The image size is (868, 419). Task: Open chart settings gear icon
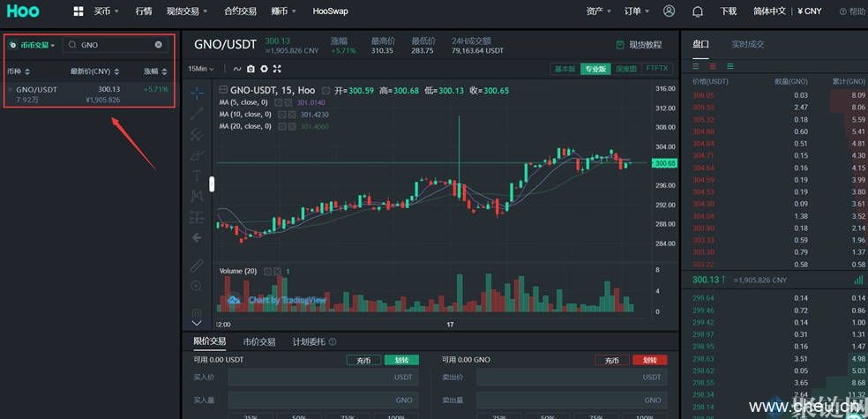point(264,68)
